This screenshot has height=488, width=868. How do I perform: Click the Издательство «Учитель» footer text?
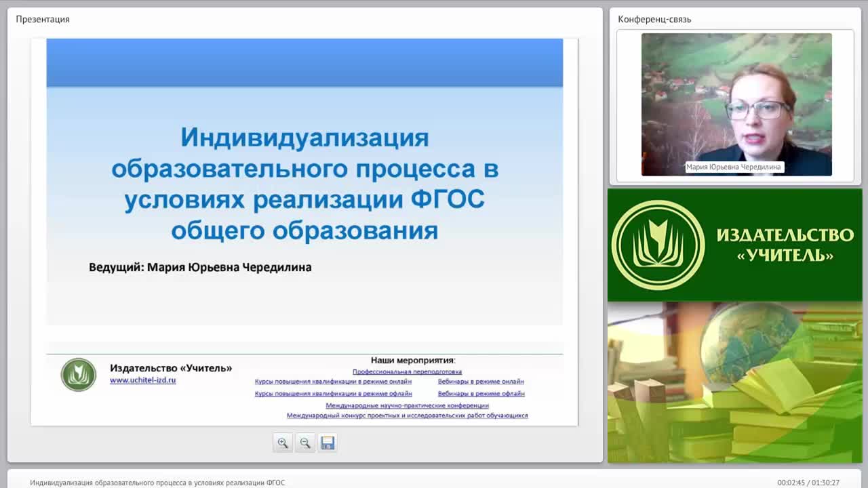(171, 368)
